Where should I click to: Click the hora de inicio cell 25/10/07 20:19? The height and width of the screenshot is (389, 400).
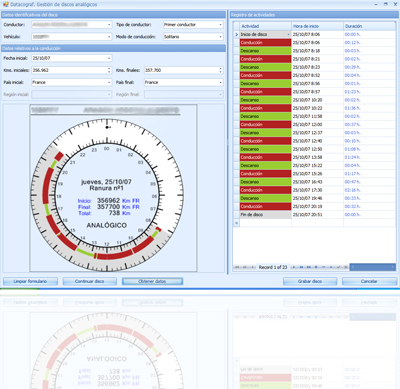317,206
